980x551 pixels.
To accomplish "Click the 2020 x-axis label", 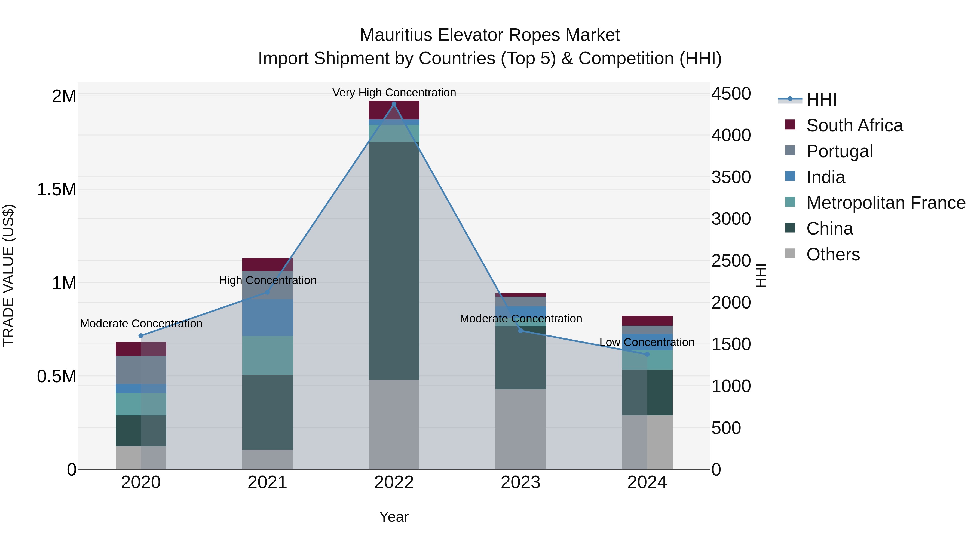I will 141,482.
